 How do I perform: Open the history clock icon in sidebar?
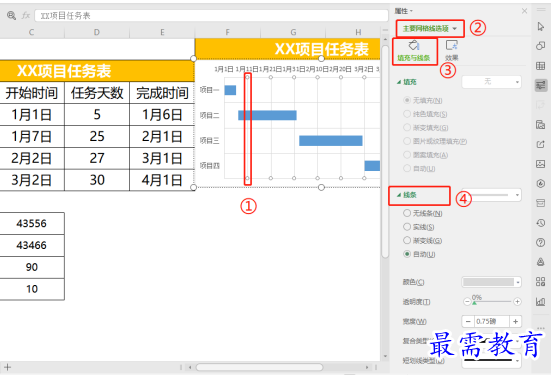(x=541, y=223)
